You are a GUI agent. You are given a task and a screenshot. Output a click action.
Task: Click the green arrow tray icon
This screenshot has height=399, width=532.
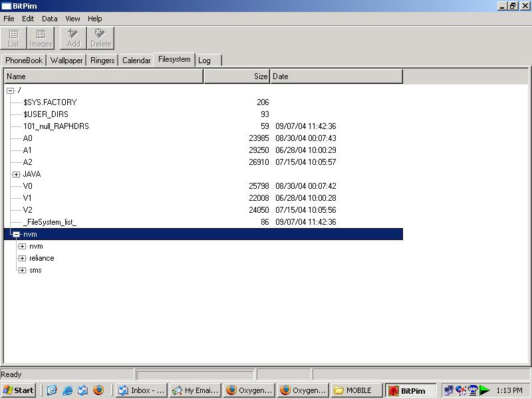(x=485, y=390)
